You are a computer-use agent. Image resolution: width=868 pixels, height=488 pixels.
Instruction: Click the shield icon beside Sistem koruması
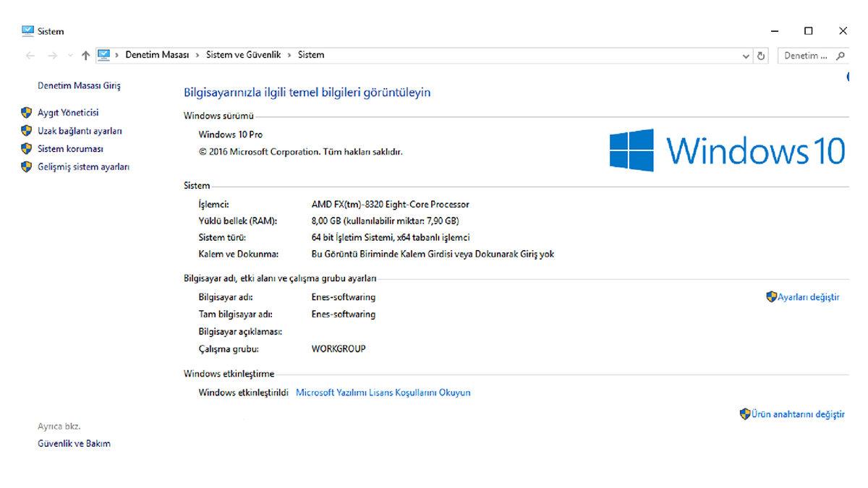click(x=26, y=148)
